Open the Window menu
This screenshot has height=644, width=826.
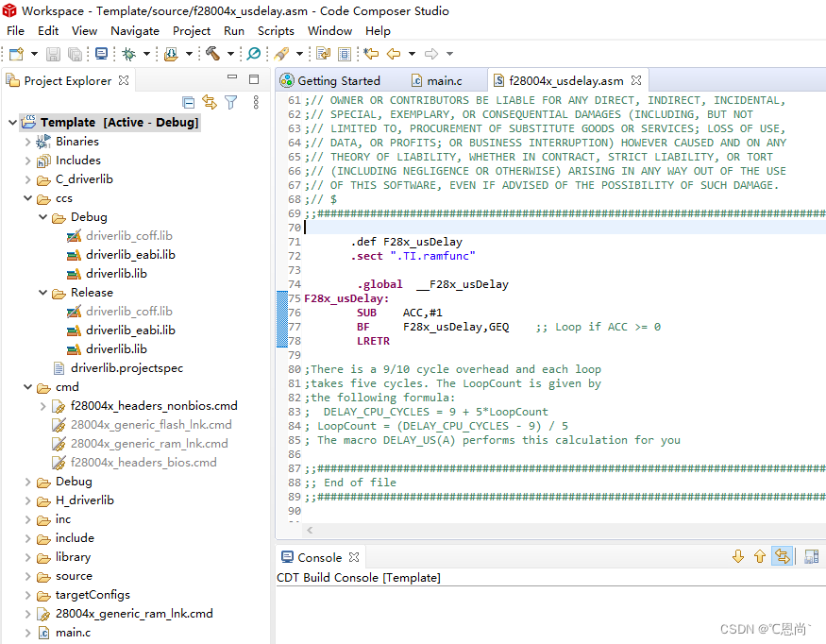tap(329, 31)
